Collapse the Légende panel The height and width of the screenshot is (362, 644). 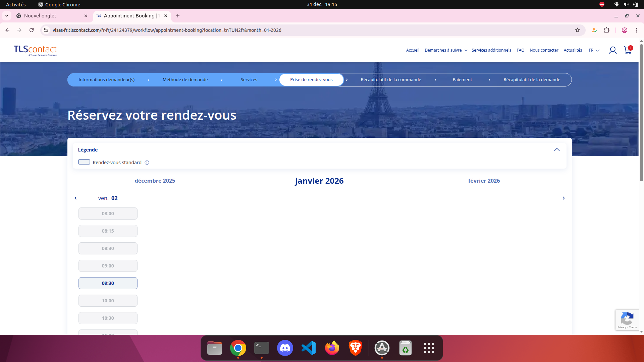(557, 150)
